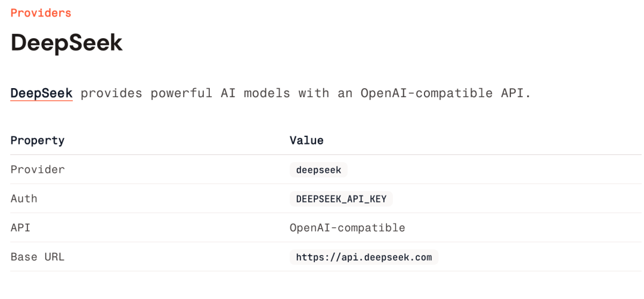Click the Providers breadcrumb link
Viewport: 644px width, 299px height.
[x=41, y=13]
